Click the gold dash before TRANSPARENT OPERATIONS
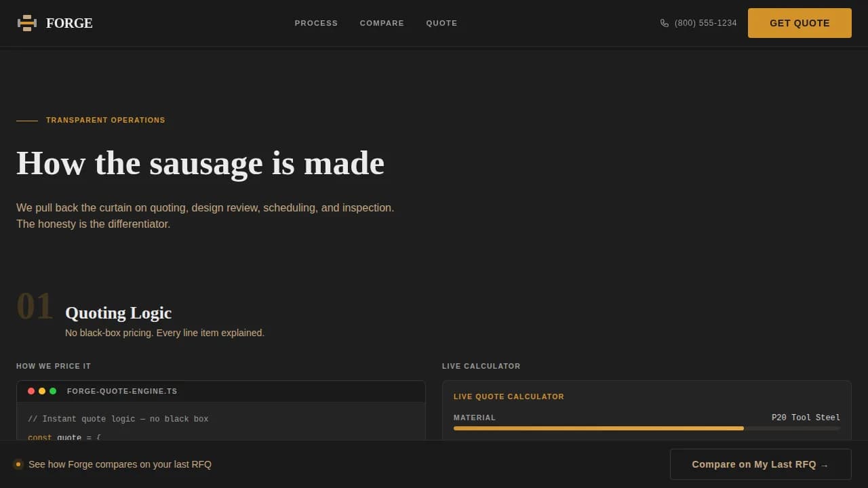This screenshot has width=868, height=488. point(26,120)
